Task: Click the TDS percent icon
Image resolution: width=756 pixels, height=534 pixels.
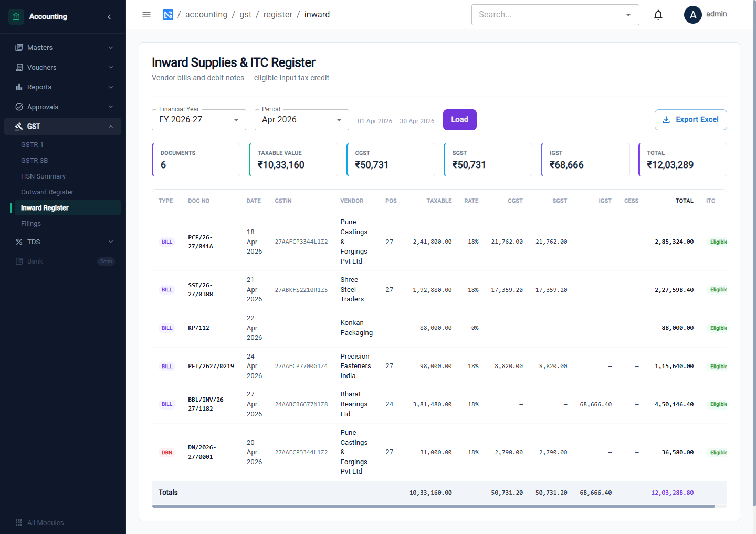Action: tap(19, 242)
